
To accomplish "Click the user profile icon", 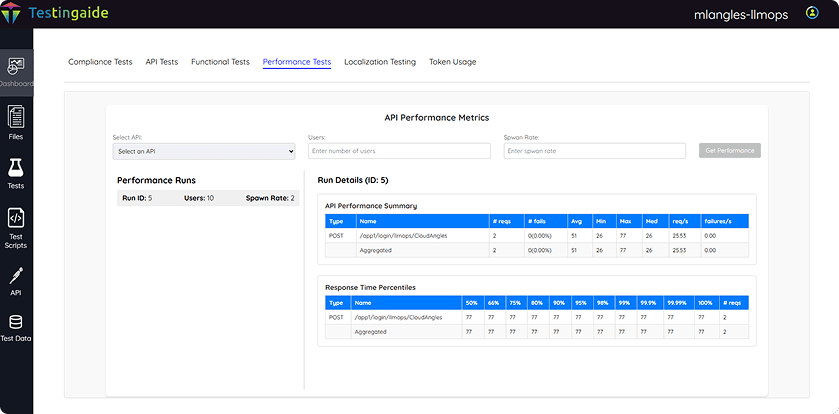I will click(x=812, y=13).
